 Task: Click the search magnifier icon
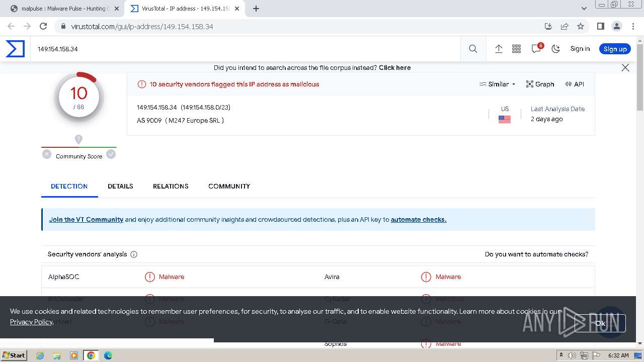click(x=473, y=49)
